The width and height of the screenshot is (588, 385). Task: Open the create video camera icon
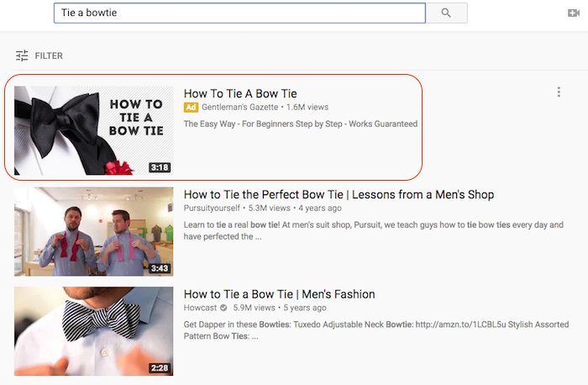tap(574, 13)
